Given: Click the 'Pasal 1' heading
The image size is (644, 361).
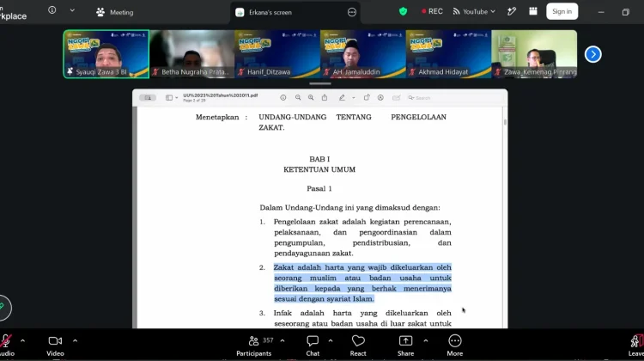Looking at the screenshot, I should pyautogui.click(x=319, y=188).
